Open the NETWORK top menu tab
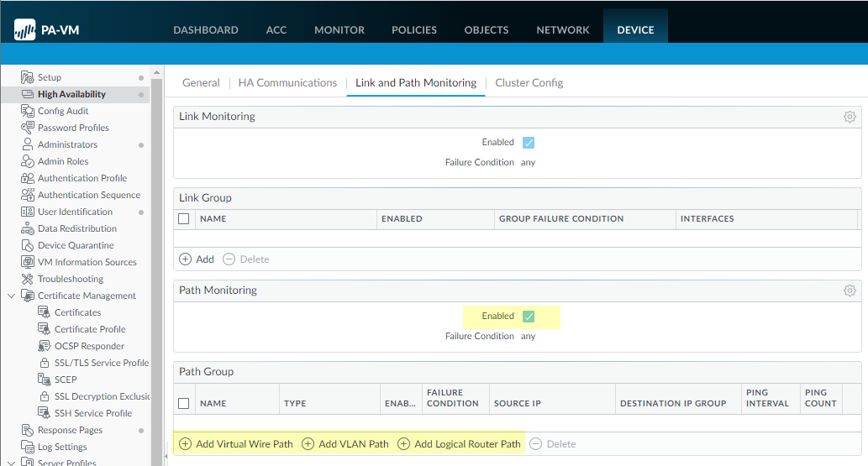This screenshot has height=466, width=868. [563, 30]
